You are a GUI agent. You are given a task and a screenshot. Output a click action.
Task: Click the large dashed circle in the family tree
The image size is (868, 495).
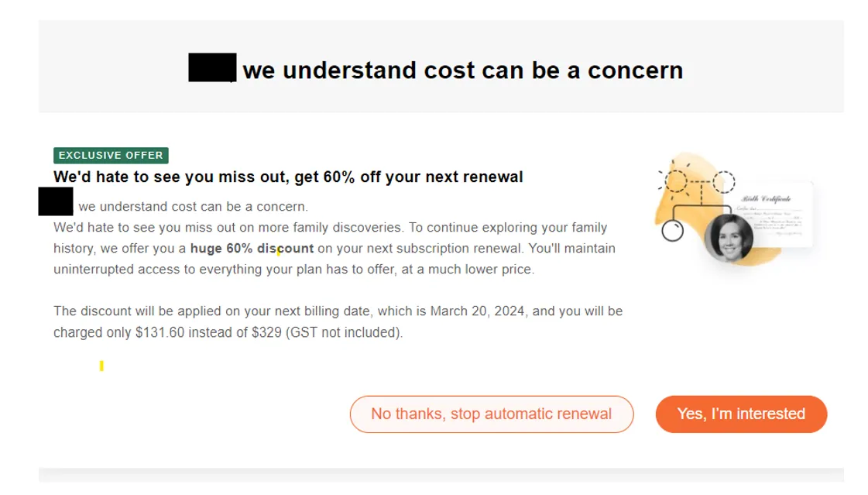[677, 182]
